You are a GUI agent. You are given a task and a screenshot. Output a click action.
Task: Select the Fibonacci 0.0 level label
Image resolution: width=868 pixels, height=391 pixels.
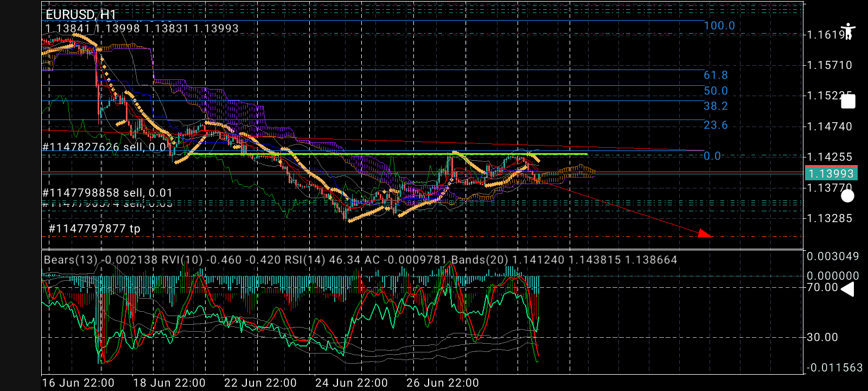pyautogui.click(x=712, y=156)
